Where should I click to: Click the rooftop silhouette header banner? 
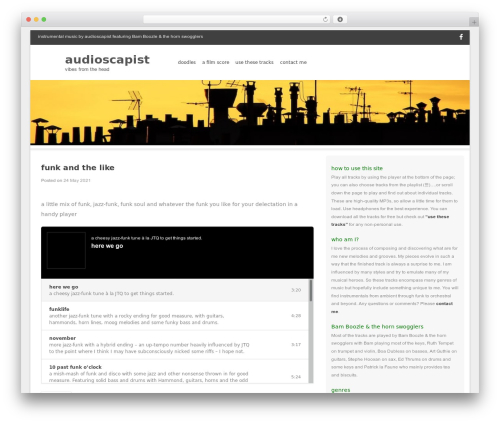coord(250,113)
